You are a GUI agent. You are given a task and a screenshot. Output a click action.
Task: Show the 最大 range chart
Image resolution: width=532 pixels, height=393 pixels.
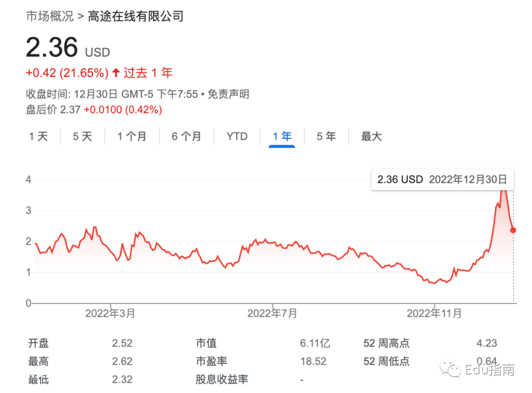(371, 137)
